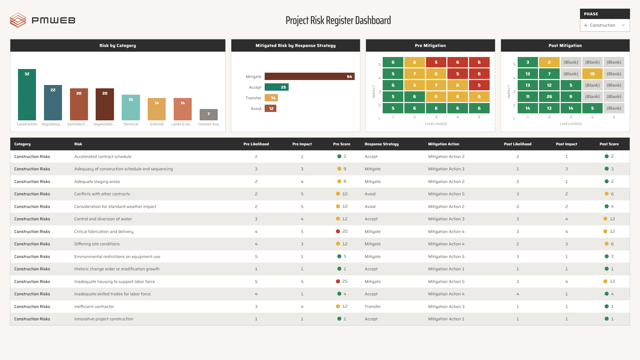This screenshot has height=360, width=640.
Task: Click the Transfer bar showing 14
Action: coord(271,98)
